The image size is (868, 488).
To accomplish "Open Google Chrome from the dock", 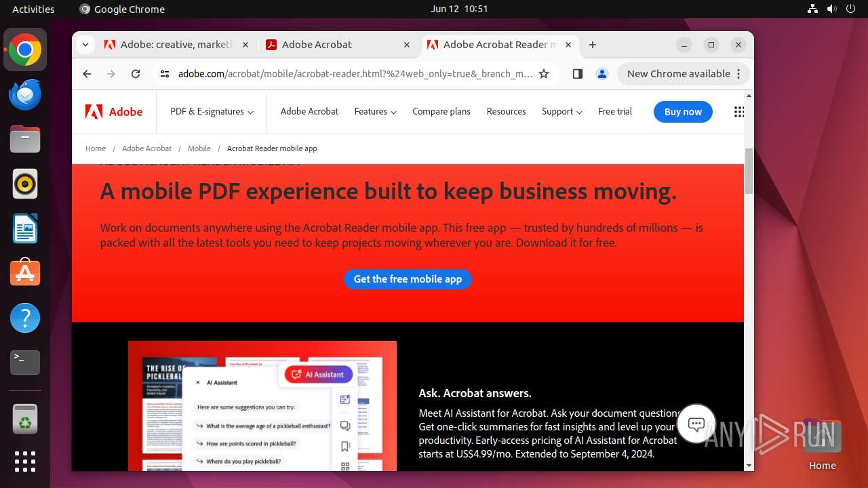I will pos(25,50).
